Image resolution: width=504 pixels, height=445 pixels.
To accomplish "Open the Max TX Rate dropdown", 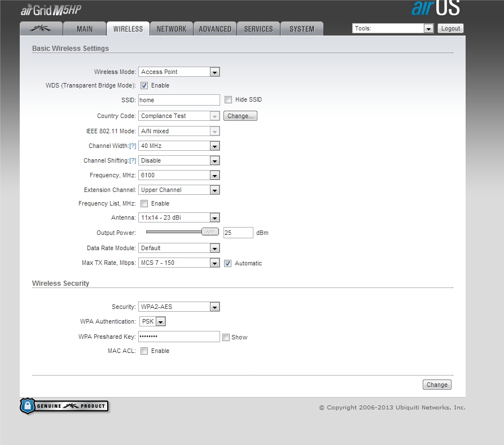I will 179,263.
